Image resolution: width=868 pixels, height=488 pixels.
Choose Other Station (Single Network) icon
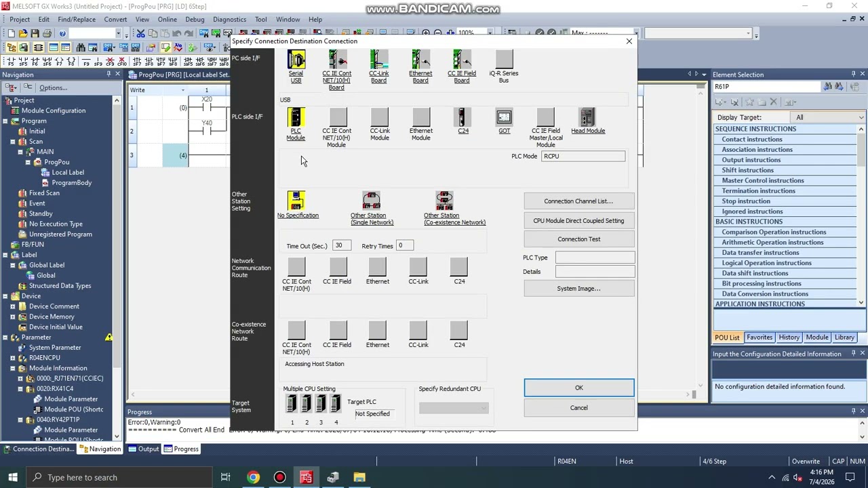(371, 201)
